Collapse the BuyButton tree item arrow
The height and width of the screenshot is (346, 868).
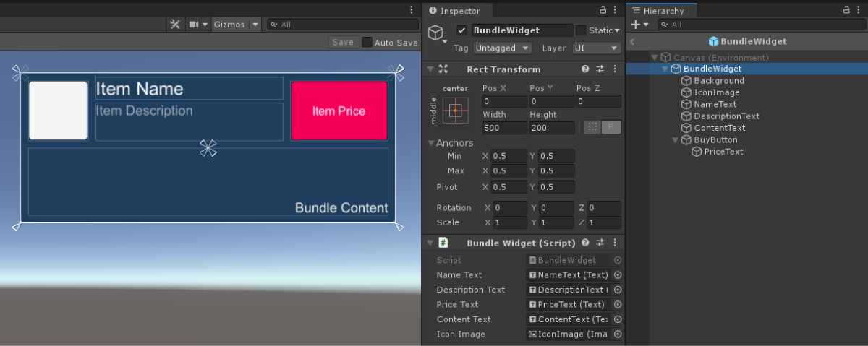tap(677, 140)
